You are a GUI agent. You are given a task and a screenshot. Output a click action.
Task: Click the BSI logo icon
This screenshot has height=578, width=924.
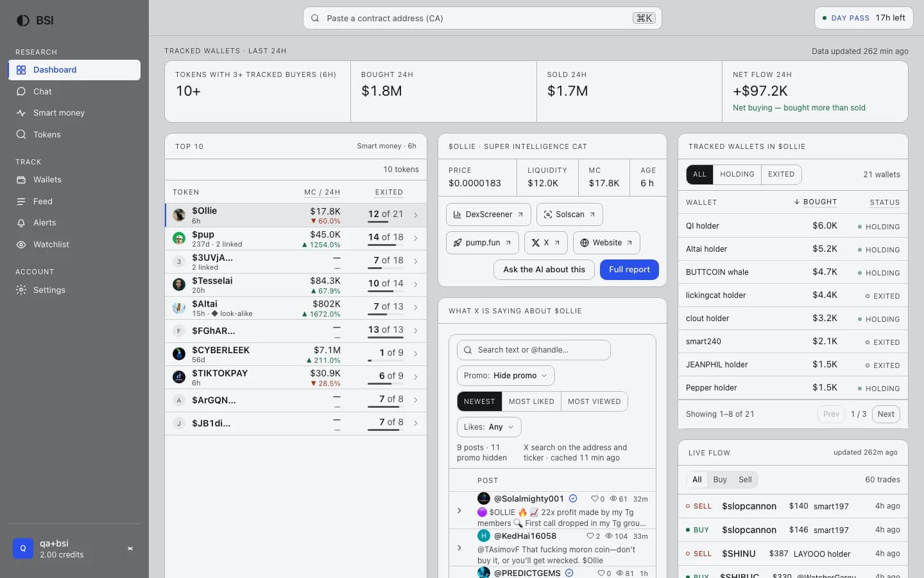pyautogui.click(x=23, y=21)
